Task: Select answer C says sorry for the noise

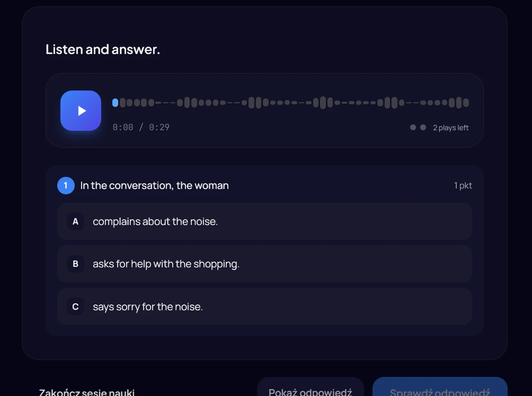Action: (265, 307)
